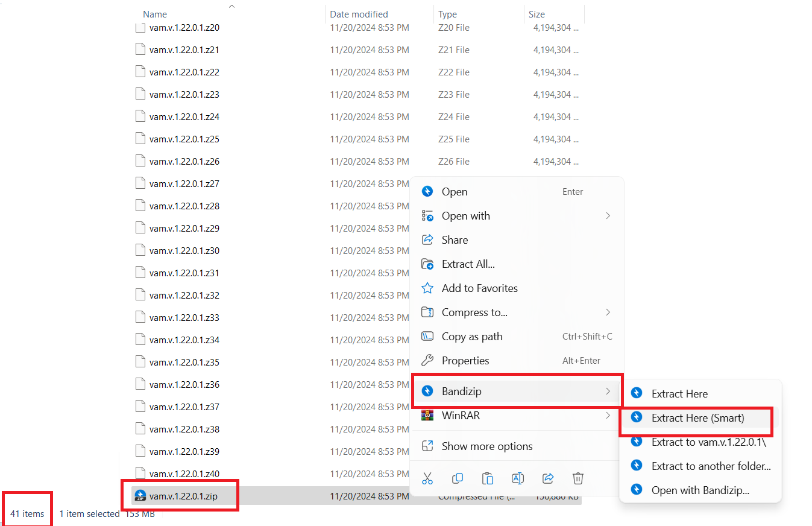Select file vam.v.1.22.0.1.z33
This screenshot has width=812, height=526.
[x=184, y=318]
